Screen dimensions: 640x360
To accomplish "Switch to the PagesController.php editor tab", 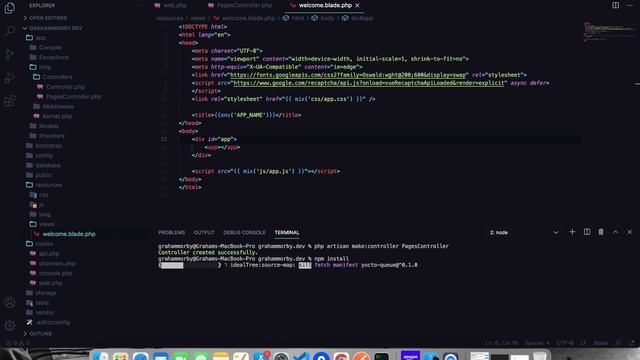I will [240, 5].
